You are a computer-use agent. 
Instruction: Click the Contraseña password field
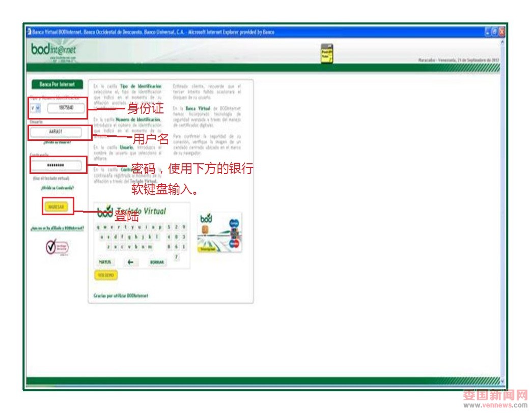pyautogui.click(x=55, y=165)
